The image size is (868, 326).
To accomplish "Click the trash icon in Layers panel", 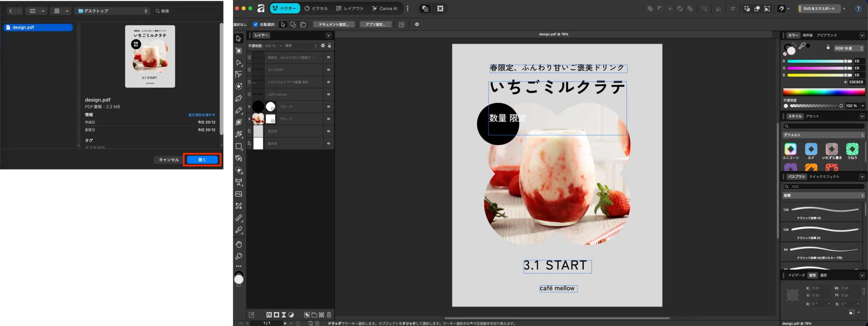I will click(x=329, y=315).
